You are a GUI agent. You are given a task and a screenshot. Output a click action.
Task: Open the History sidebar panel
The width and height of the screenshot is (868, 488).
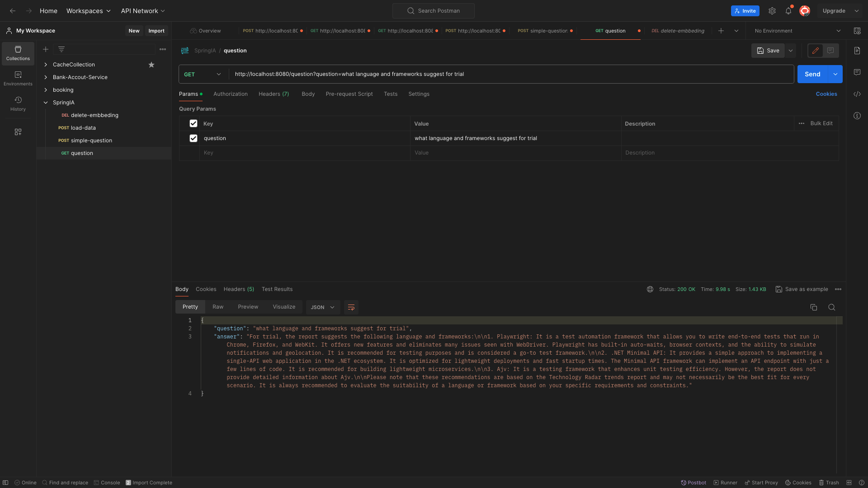(18, 103)
